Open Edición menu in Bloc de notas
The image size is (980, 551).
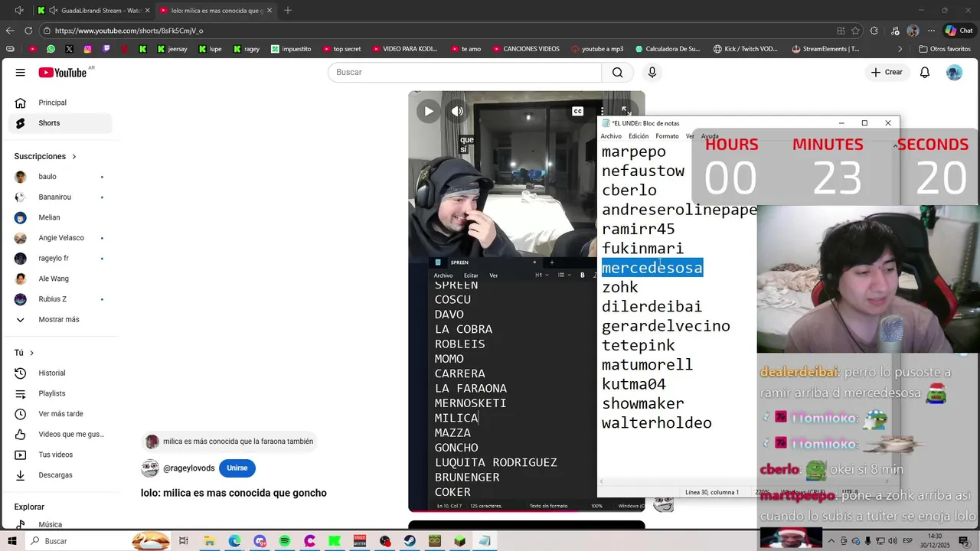click(x=639, y=136)
